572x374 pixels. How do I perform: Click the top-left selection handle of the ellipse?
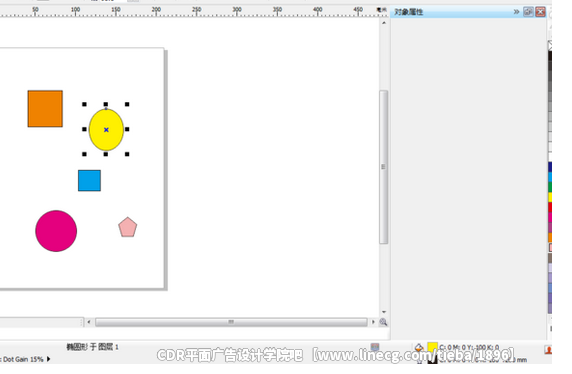click(x=84, y=104)
